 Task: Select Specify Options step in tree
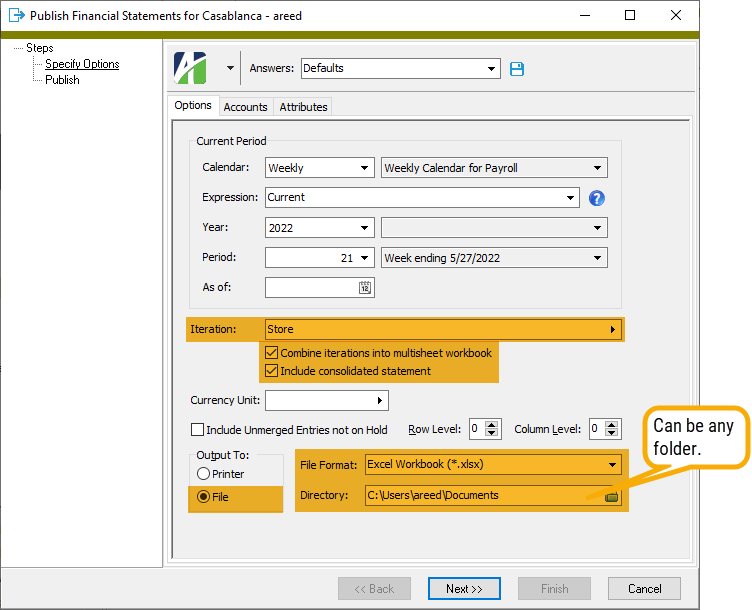pos(82,64)
